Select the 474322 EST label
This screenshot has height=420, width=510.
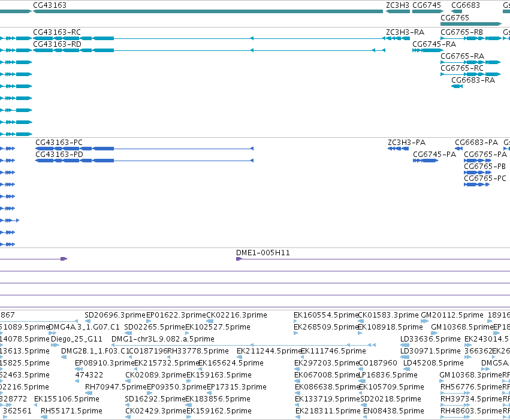(x=89, y=375)
